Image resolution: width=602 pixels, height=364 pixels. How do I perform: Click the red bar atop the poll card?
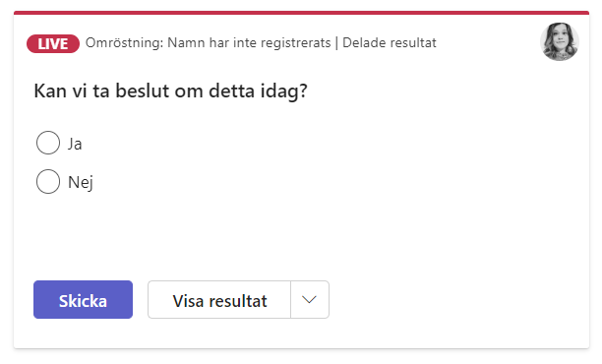point(301,13)
